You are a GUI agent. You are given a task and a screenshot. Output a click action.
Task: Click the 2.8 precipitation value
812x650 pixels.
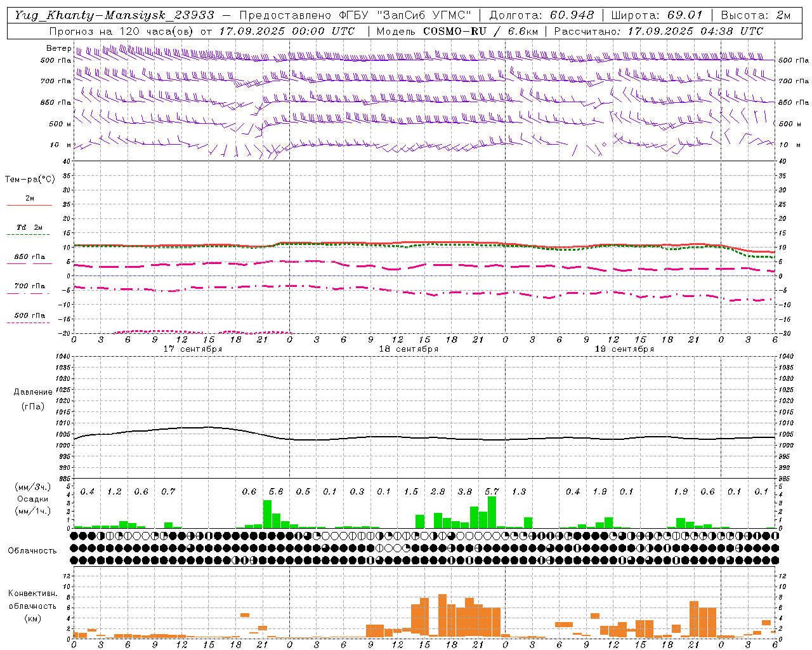pos(438,492)
